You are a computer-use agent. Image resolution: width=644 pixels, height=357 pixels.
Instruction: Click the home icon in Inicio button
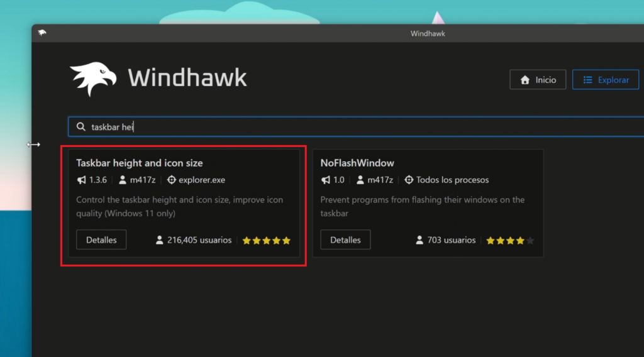[x=525, y=80]
